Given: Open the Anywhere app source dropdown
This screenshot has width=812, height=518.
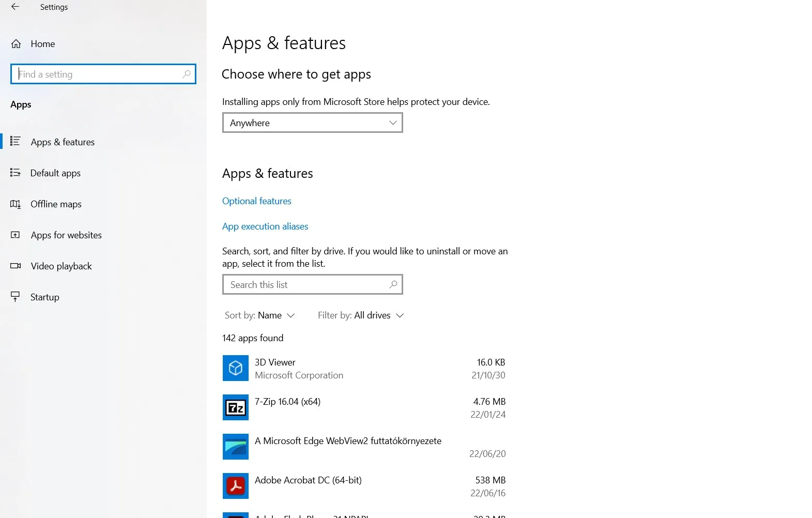Looking at the screenshot, I should 313,123.
